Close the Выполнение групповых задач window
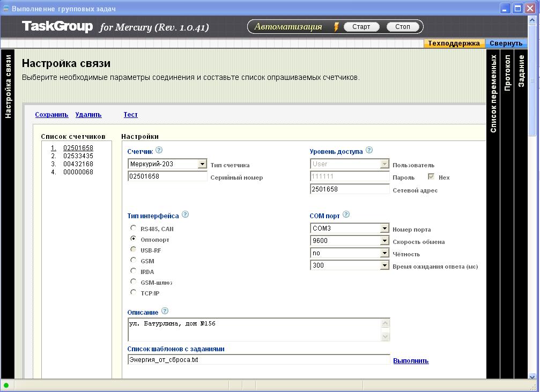 pos(530,8)
